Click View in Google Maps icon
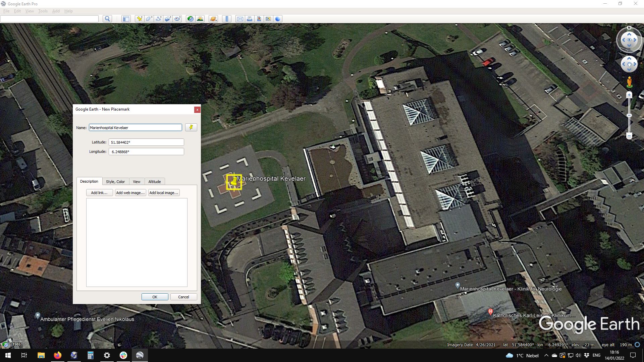Image resolution: width=644 pixels, height=362 pixels. [268, 19]
